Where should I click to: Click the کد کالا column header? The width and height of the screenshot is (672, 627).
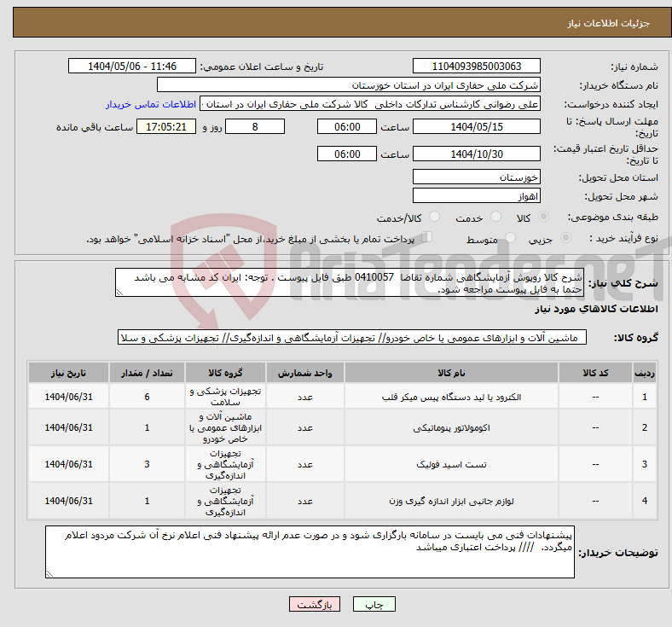click(595, 373)
